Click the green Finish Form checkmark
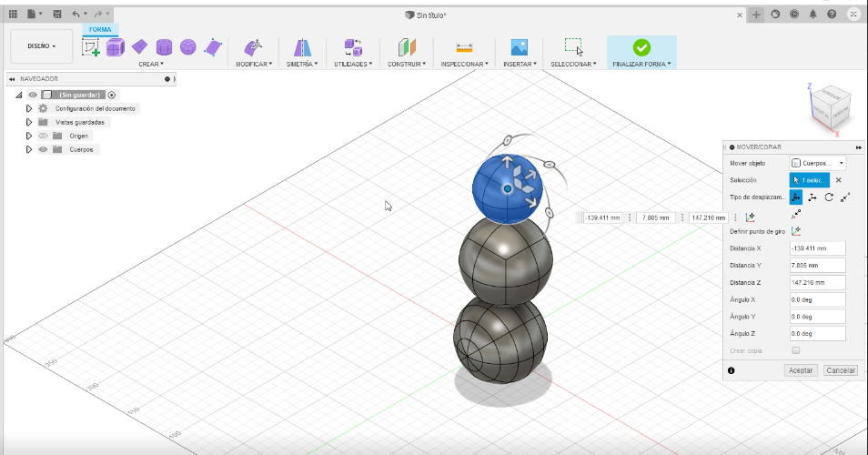 (x=641, y=47)
